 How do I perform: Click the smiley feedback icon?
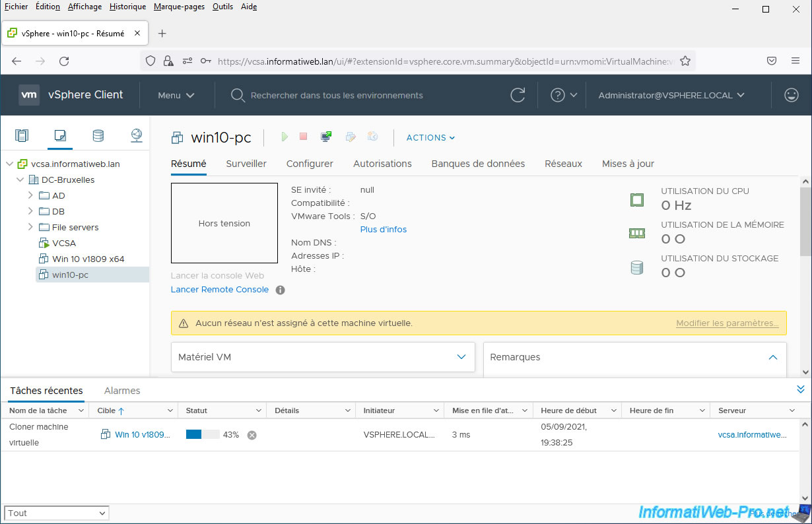point(792,95)
